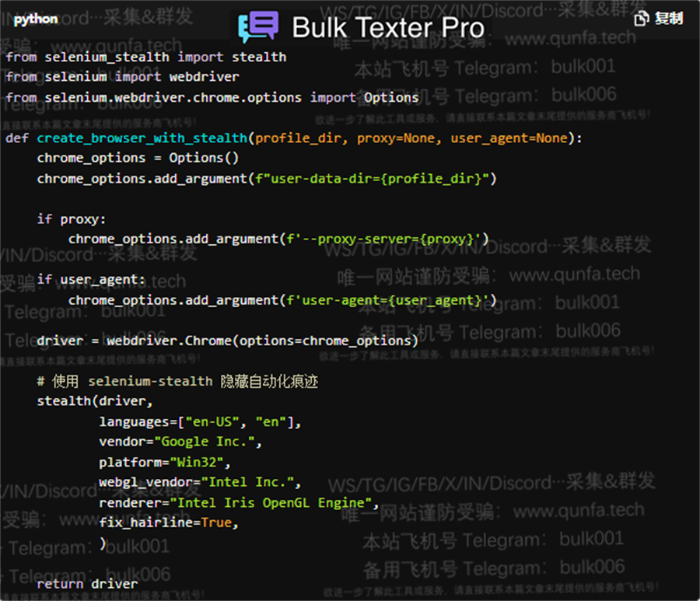The height and width of the screenshot is (601, 700).
Task: Click the fix_hairline=True line
Action: (x=169, y=522)
